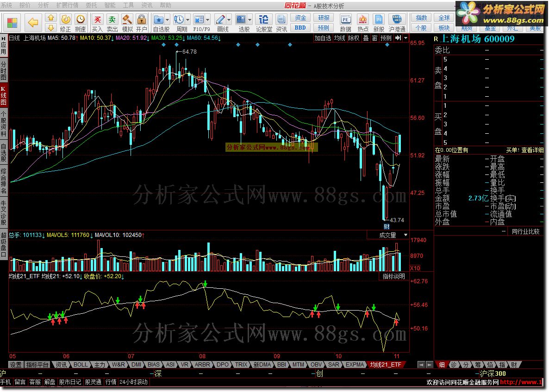
Task: Click the stock title 上海机场 600009
Action: (x=477, y=39)
